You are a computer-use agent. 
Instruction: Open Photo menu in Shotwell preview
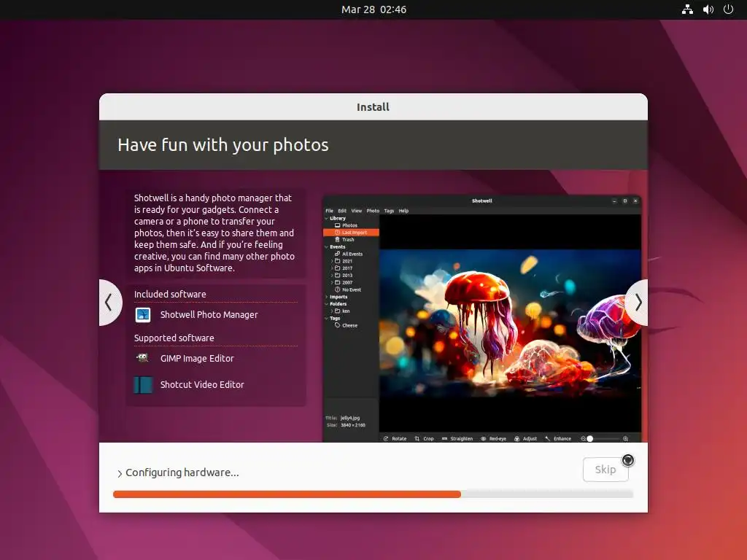click(x=373, y=211)
